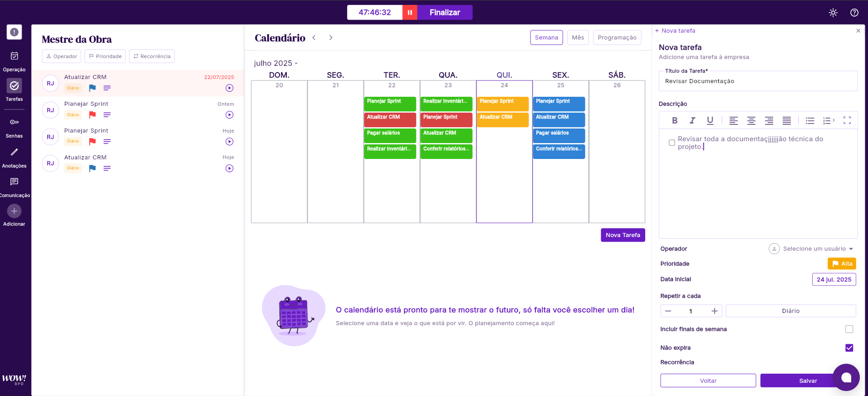
Task: Start the dated Atualizar CRM task via play icon
Action: [x=230, y=88]
